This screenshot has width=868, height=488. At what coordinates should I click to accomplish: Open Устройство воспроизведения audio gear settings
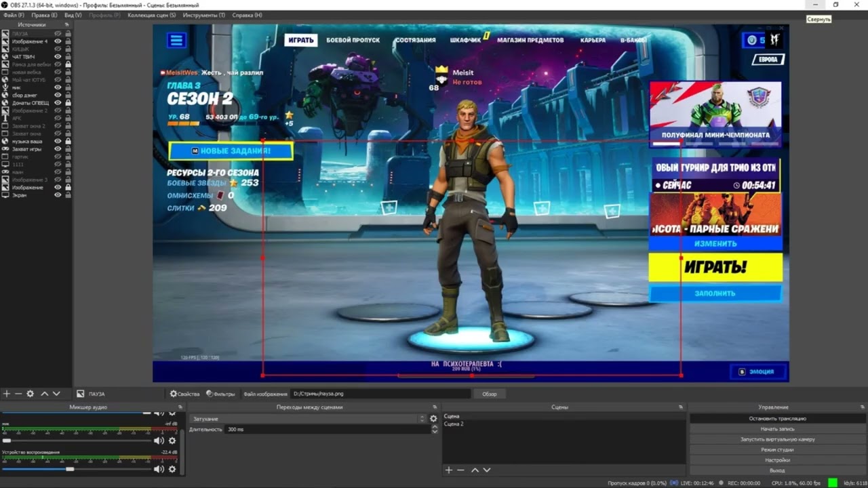(x=172, y=469)
